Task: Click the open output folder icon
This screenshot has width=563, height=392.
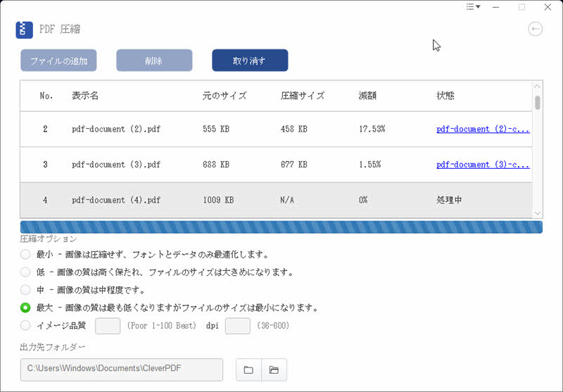Action: click(274, 369)
